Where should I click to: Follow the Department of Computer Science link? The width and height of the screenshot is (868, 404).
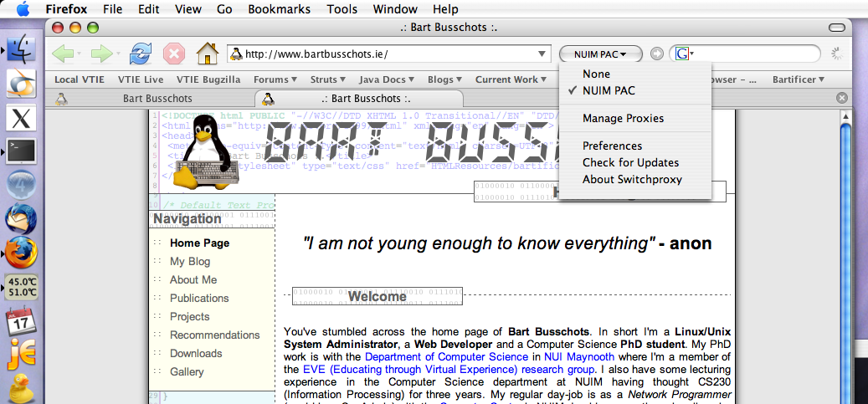point(446,356)
